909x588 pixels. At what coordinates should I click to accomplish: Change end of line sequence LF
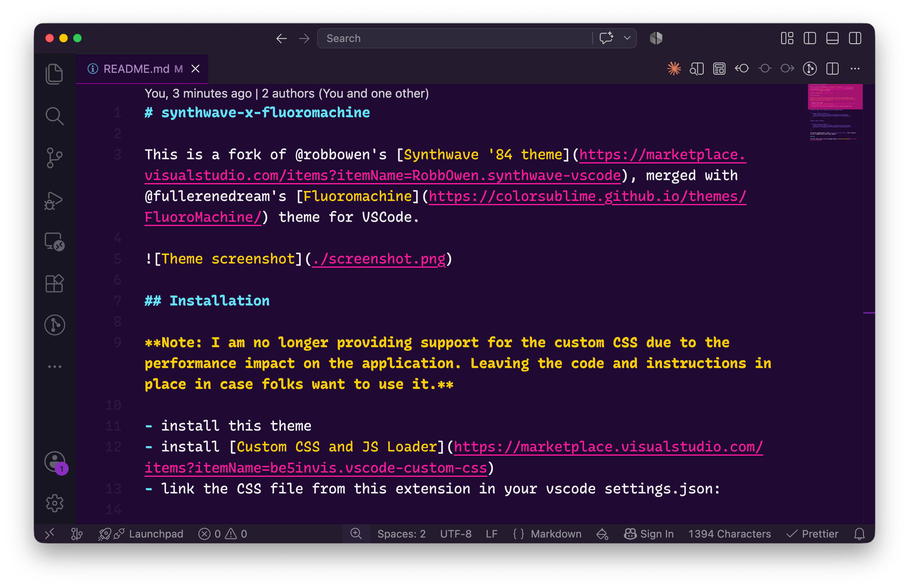pyautogui.click(x=492, y=534)
